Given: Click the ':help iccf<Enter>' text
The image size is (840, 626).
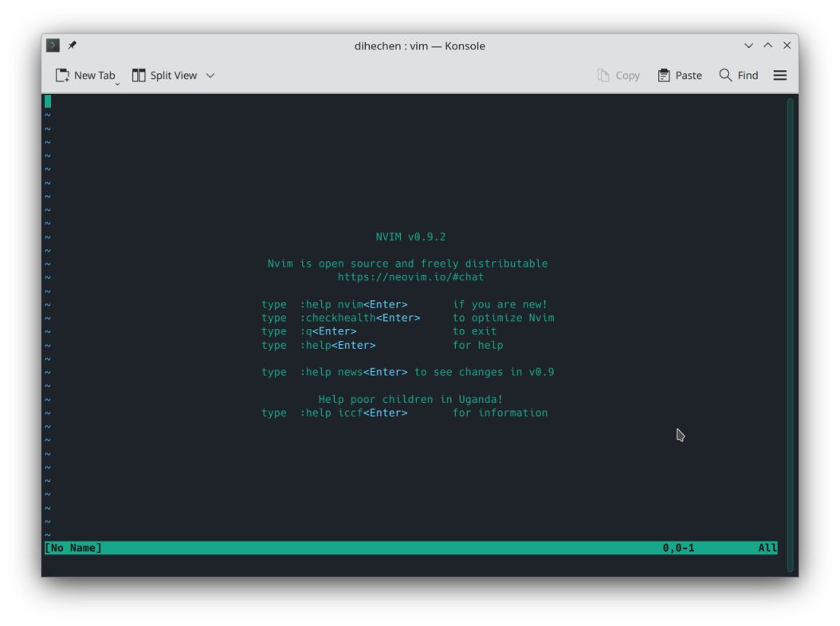Looking at the screenshot, I should tap(354, 413).
